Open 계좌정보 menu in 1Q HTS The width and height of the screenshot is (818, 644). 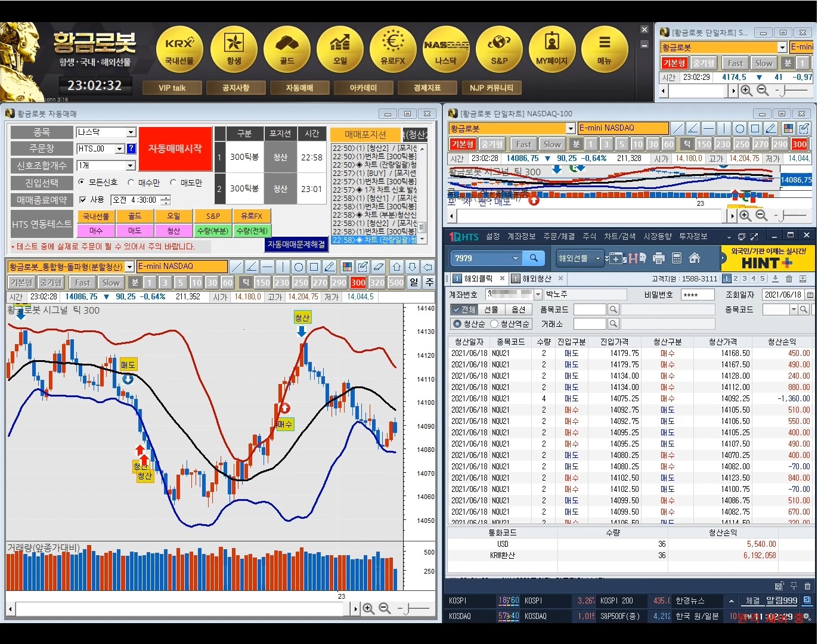click(x=521, y=237)
